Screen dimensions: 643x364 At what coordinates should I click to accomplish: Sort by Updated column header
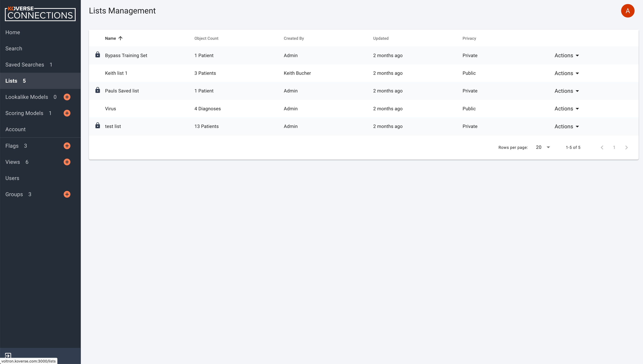381,38
